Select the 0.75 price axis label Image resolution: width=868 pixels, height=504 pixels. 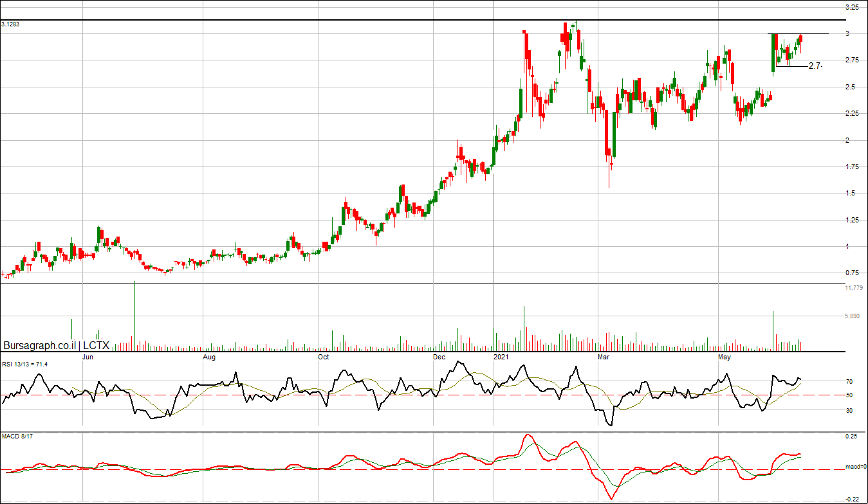(852, 274)
